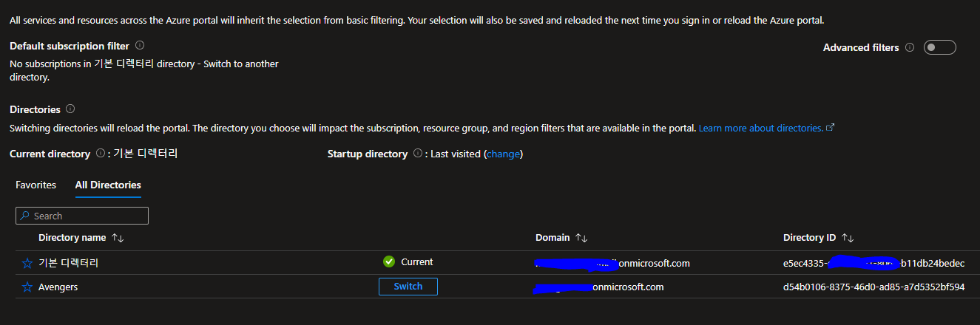Click the Current directory info icon
980x325 pixels.
coord(100,154)
